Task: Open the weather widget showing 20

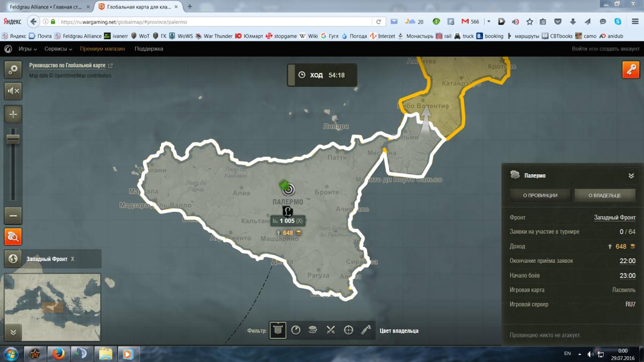Action: 414,22
